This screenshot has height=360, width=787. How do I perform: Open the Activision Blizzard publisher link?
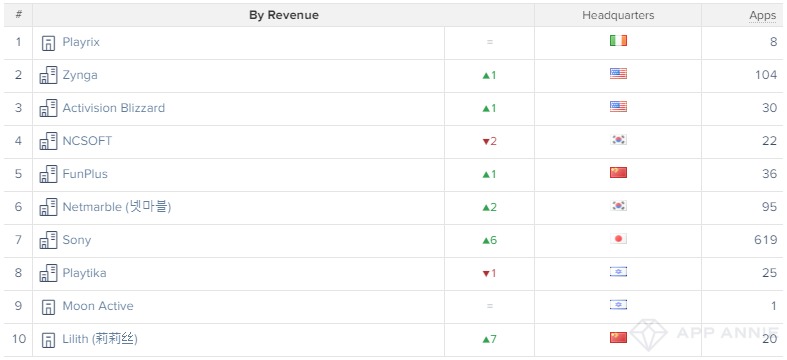(x=113, y=108)
